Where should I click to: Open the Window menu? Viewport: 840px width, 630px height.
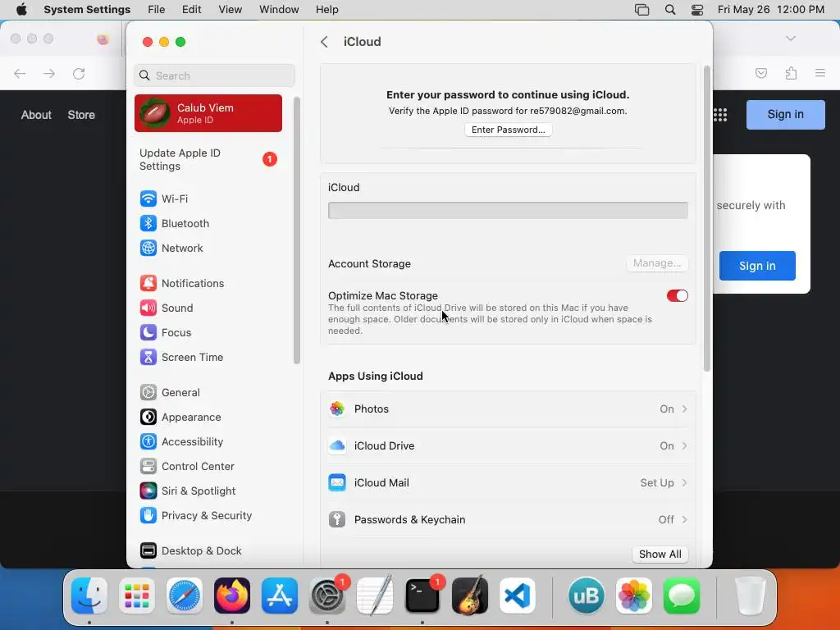point(279,10)
